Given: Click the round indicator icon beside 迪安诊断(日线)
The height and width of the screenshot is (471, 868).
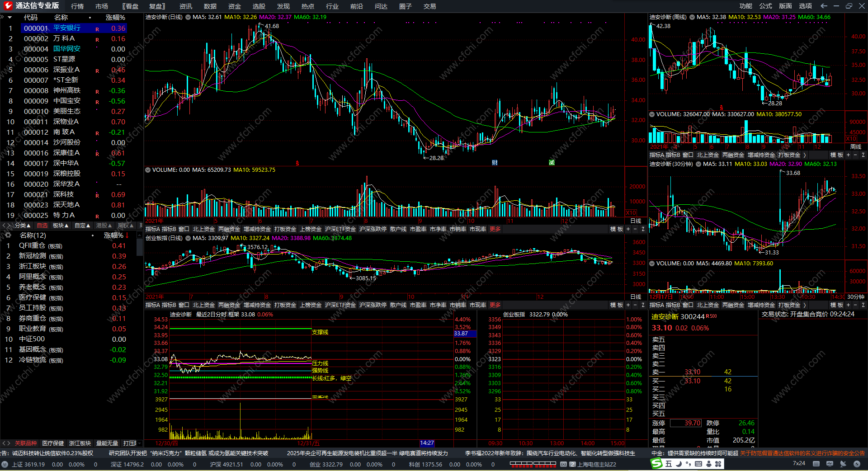Looking at the screenshot, I should coord(188,17).
